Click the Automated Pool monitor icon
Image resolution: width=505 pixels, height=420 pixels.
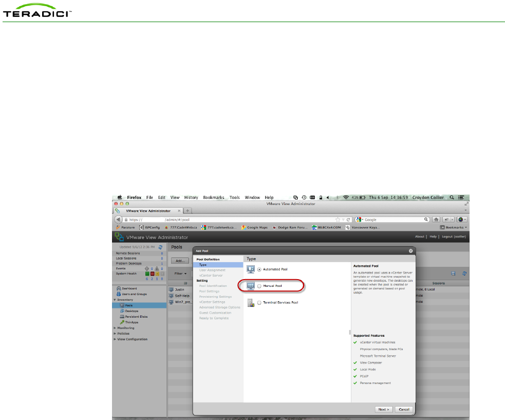[x=251, y=269]
